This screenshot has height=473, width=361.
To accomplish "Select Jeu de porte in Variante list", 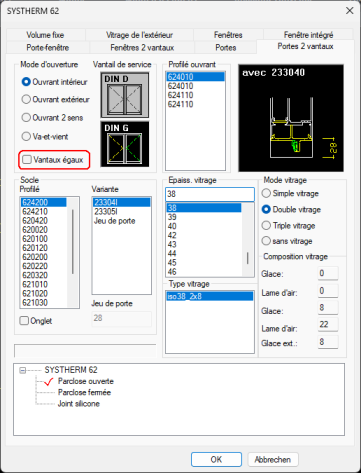I will pos(122,221).
